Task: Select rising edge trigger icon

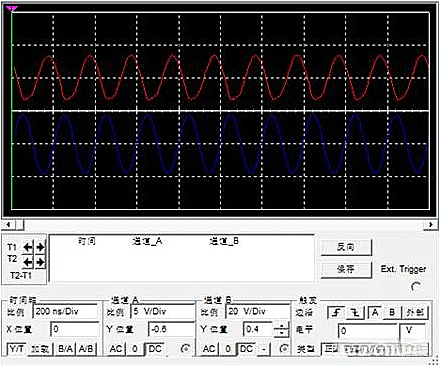Action: [337, 312]
